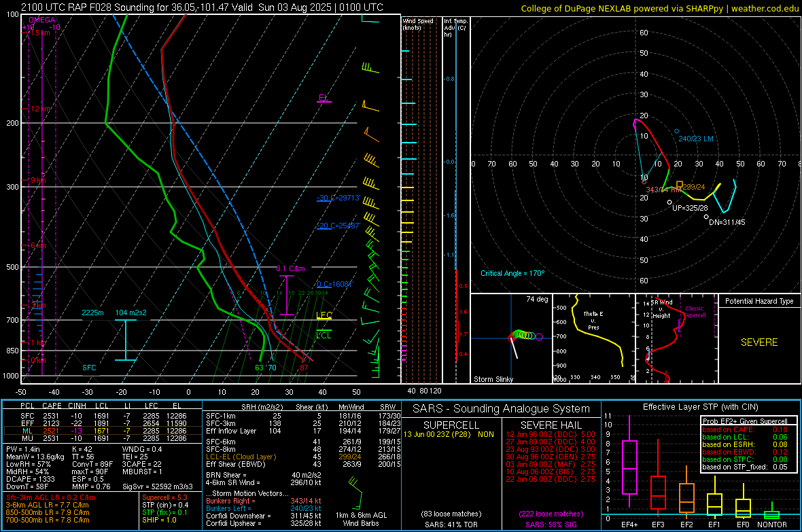Click the SARS: 58% SIG text

coord(551,525)
